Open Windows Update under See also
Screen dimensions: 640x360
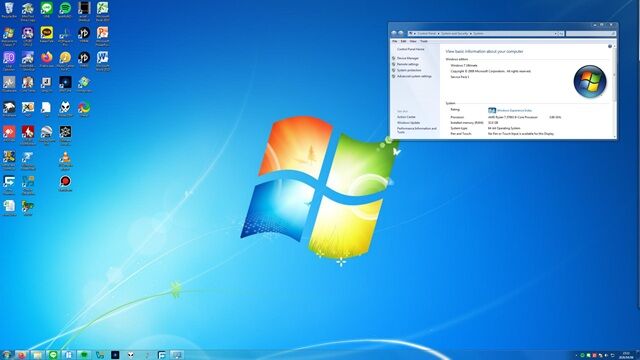pyautogui.click(x=408, y=123)
